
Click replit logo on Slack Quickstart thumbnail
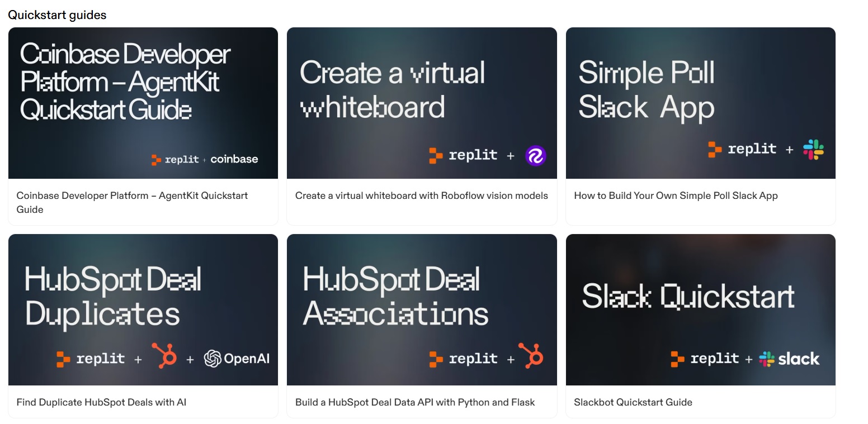point(705,359)
